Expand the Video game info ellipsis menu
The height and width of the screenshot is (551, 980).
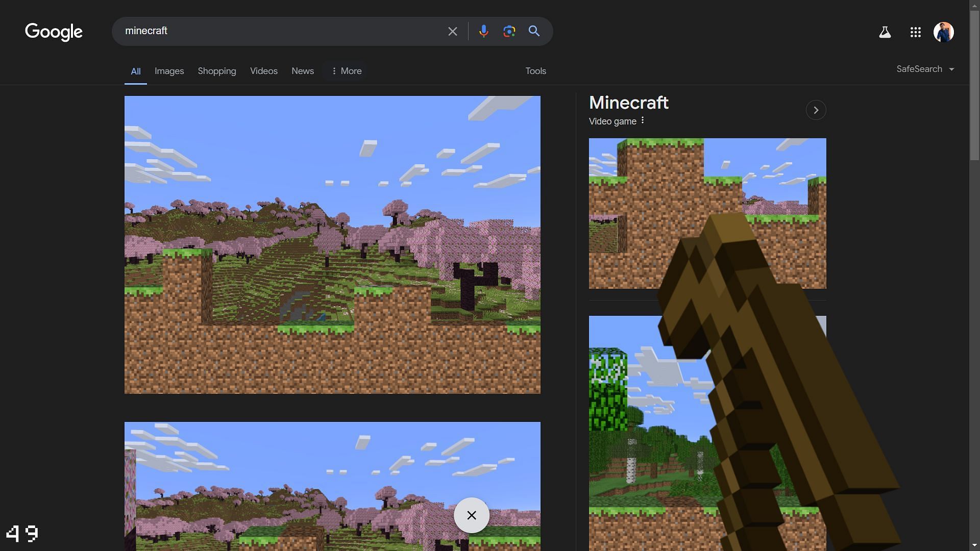pyautogui.click(x=644, y=122)
